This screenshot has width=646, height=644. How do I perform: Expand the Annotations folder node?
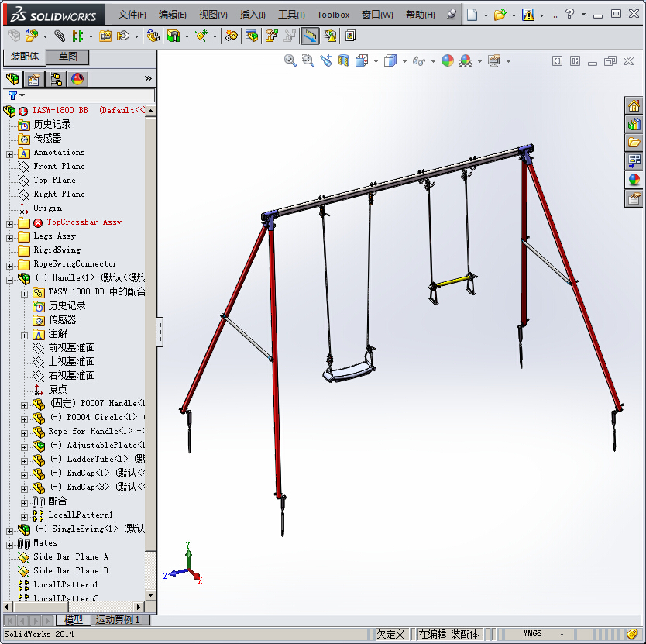(x=9, y=155)
